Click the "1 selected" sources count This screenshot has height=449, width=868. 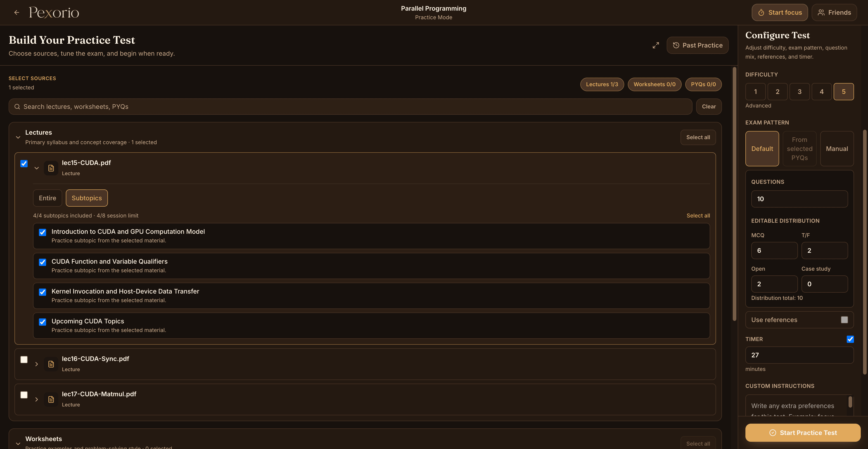[21, 87]
